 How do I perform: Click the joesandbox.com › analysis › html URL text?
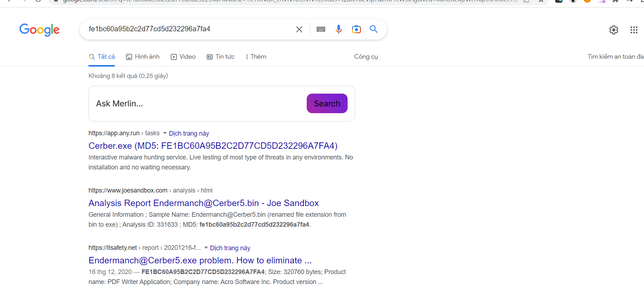(x=150, y=190)
